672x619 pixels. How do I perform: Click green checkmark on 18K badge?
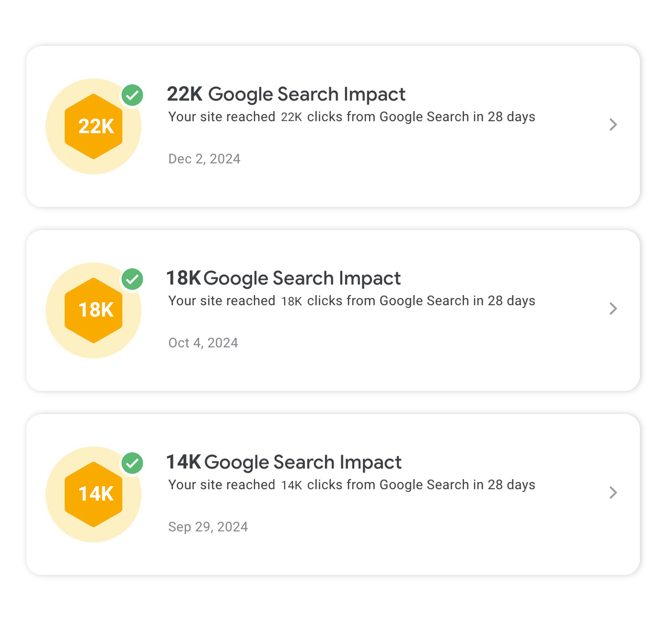pos(133,279)
